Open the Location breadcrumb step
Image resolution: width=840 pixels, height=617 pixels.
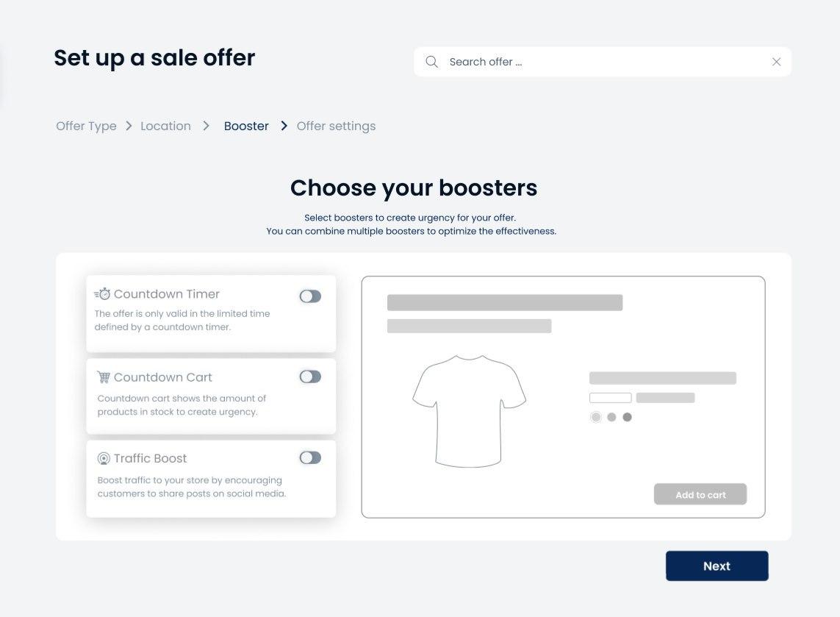[165, 126]
